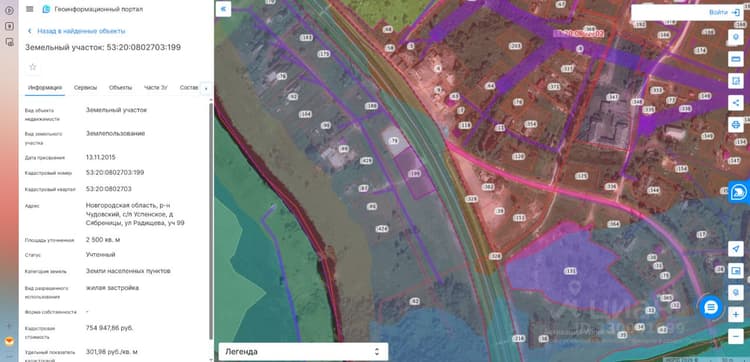The width and height of the screenshot is (750, 362).
Task: Click the play circle icon in sidebar
Action: (9, 11)
